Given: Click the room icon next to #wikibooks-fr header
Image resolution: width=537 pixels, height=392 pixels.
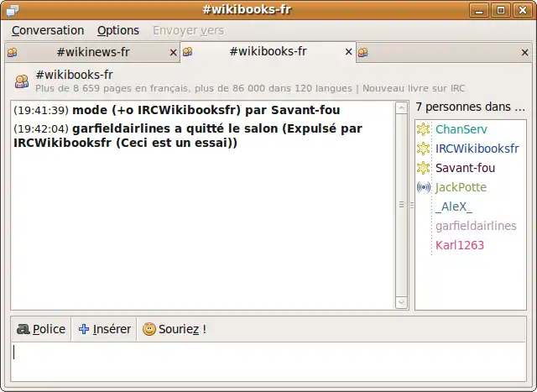Looking at the screenshot, I should [22, 81].
